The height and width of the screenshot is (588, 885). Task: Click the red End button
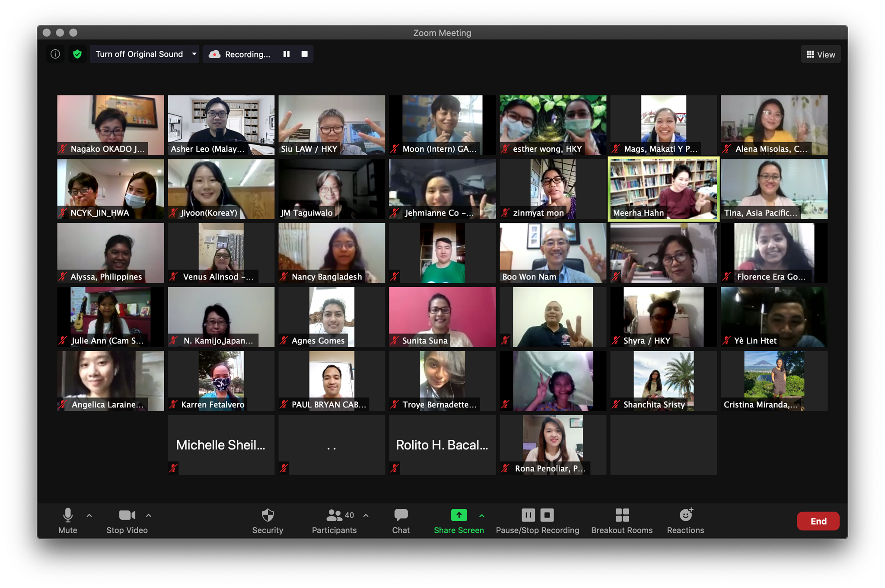click(x=818, y=521)
